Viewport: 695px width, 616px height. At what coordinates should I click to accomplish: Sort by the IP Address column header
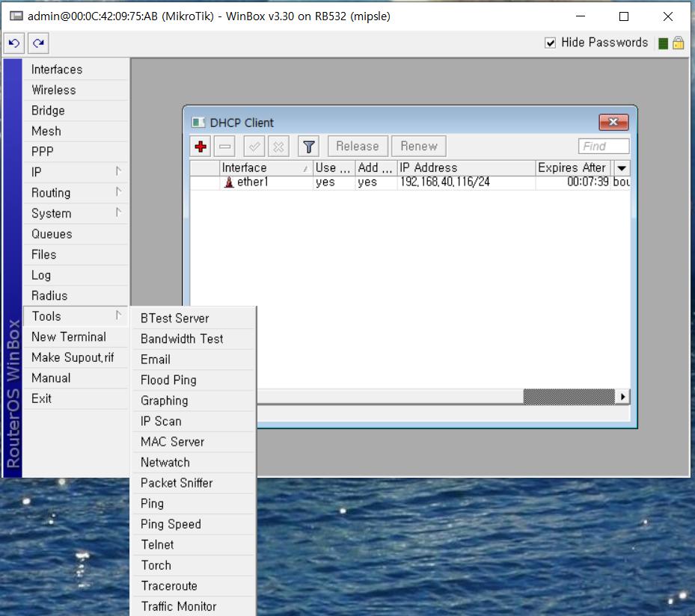466,168
